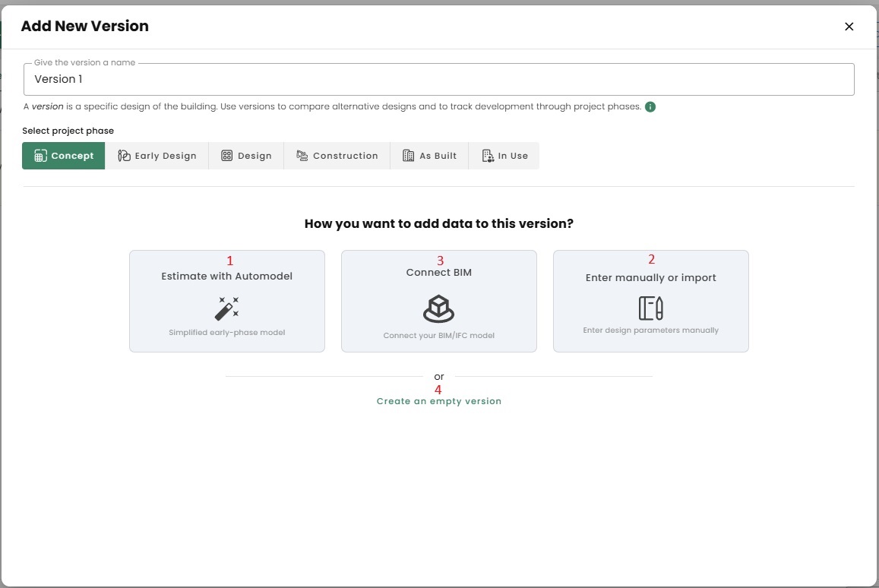Switch to the Design phase tab
This screenshot has height=588, width=879.
(246, 156)
